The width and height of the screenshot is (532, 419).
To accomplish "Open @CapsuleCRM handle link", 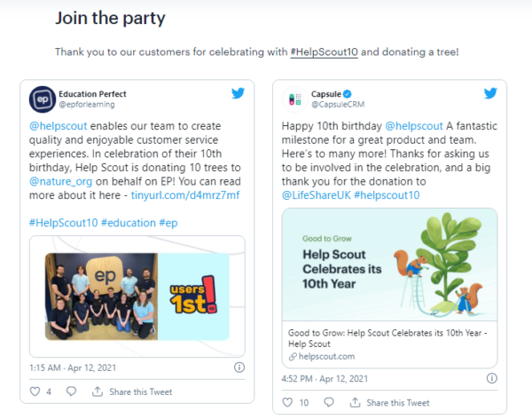I will tap(338, 105).
